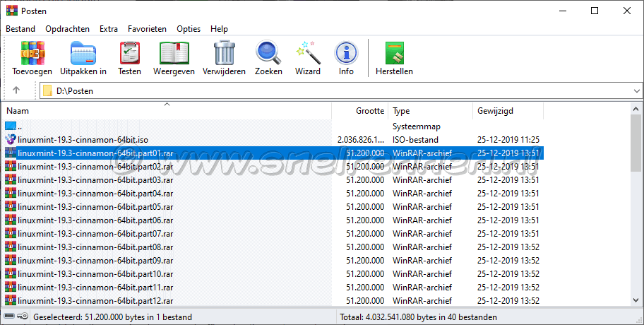Sort by the Gewijzigd column header
This screenshot has height=325, width=644.
[508, 110]
